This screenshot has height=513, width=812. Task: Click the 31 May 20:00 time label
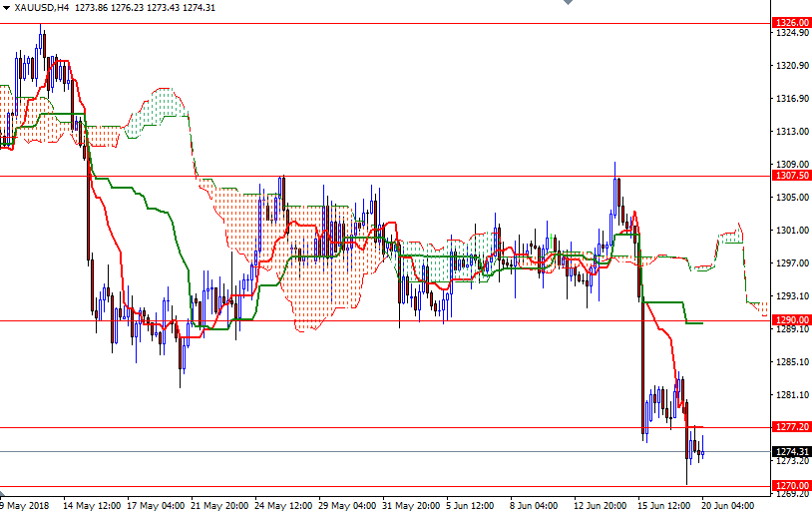coord(411,505)
